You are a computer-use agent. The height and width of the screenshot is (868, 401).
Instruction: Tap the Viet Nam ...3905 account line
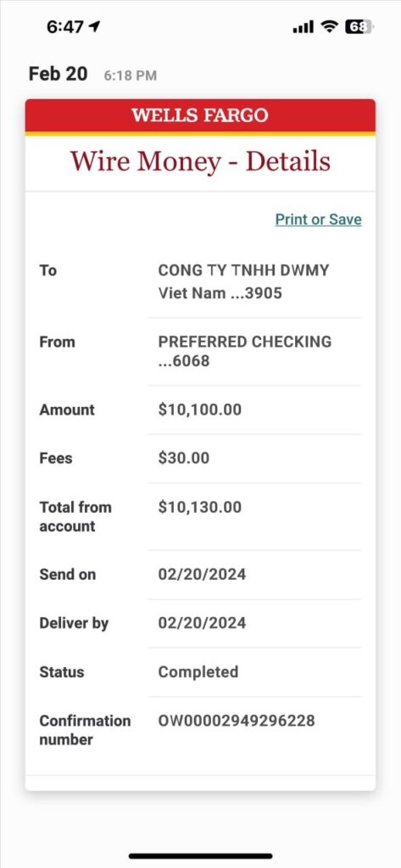220,292
